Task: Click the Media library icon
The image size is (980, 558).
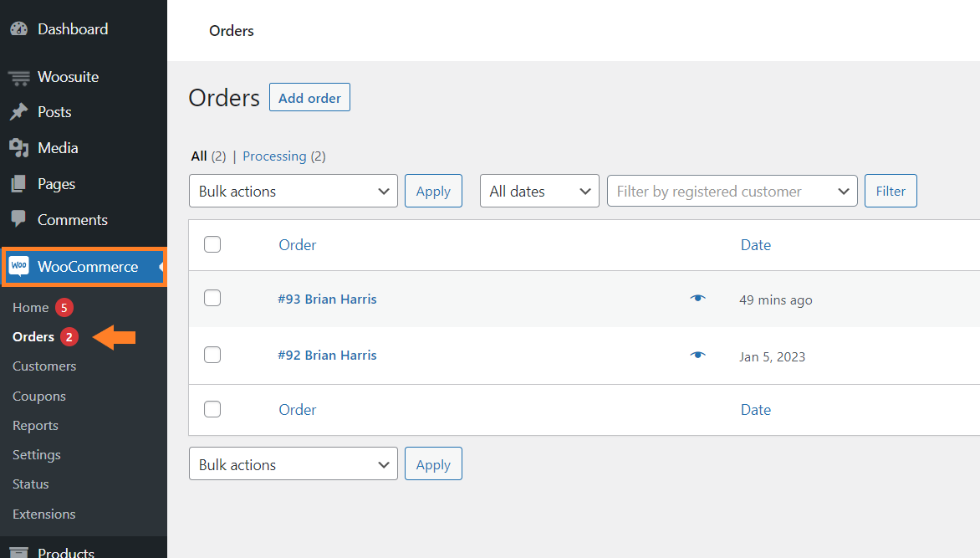Action: (x=18, y=148)
